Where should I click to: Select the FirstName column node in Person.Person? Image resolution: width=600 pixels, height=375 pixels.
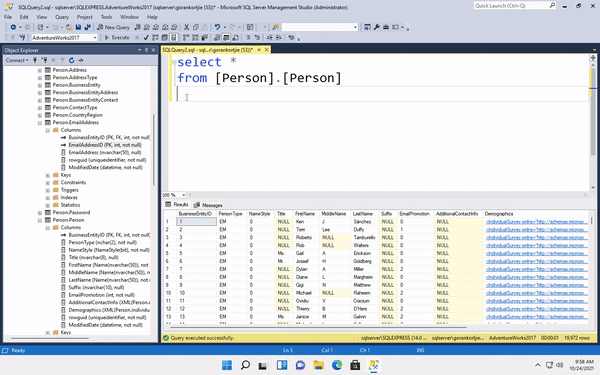(x=108, y=265)
